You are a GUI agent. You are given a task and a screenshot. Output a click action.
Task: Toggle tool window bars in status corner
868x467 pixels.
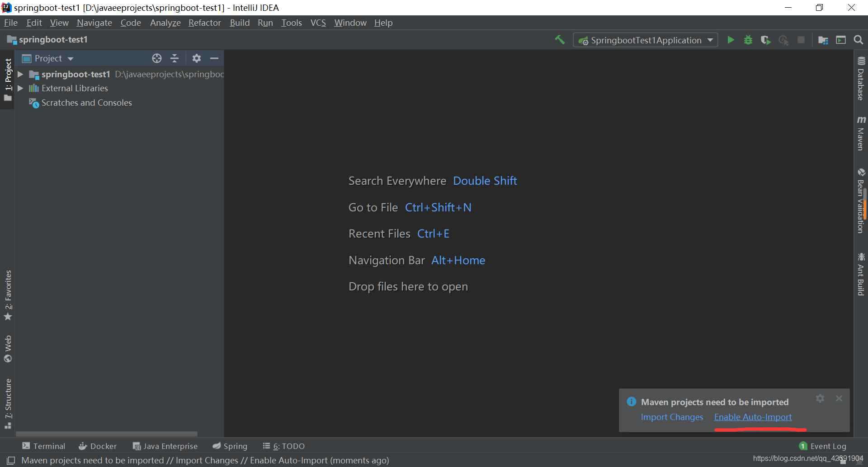click(11, 460)
